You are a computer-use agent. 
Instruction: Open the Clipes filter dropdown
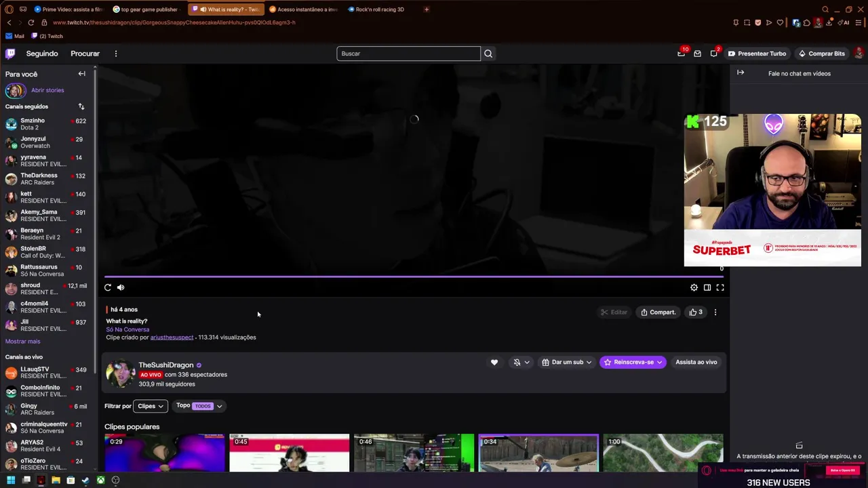(151, 406)
